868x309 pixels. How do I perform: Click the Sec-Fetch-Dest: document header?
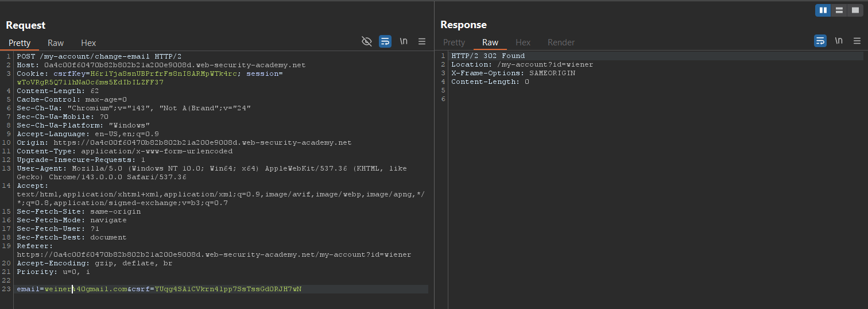[72, 237]
